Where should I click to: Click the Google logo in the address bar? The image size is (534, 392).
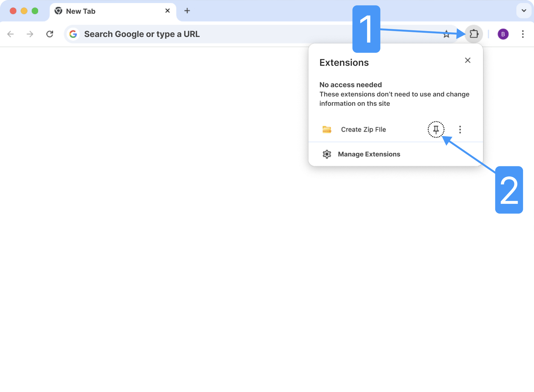[x=73, y=34]
